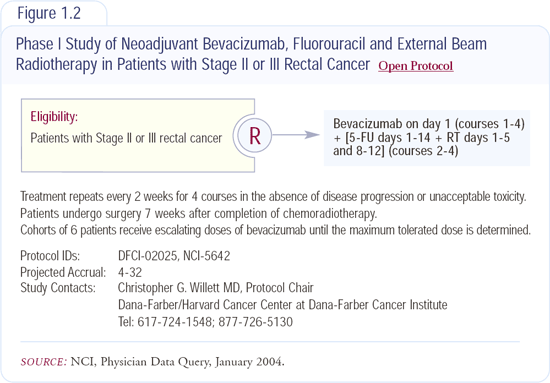Click the phone number 617-724-1548
Viewport: 550px width, 383px height.
click(x=175, y=322)
